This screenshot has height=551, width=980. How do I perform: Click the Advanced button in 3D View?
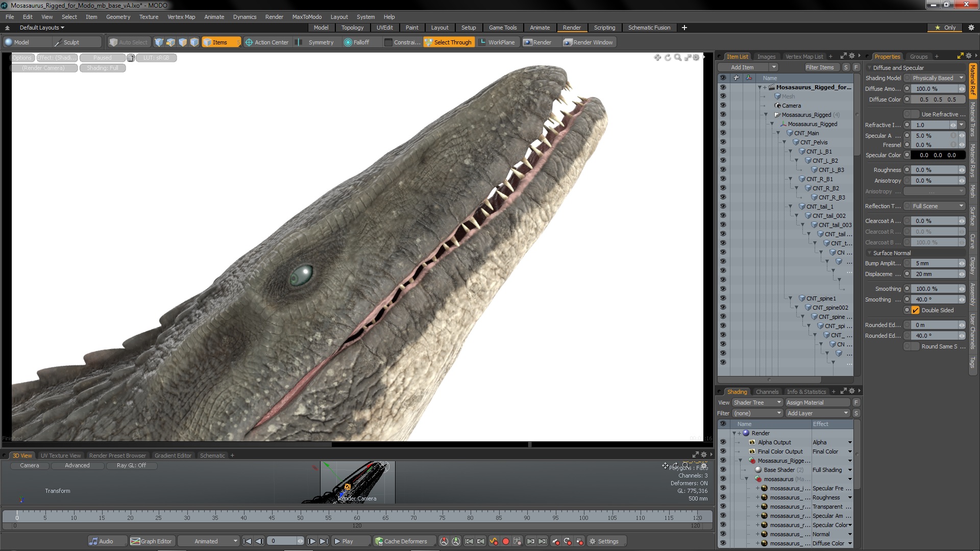tap(77, 465)
